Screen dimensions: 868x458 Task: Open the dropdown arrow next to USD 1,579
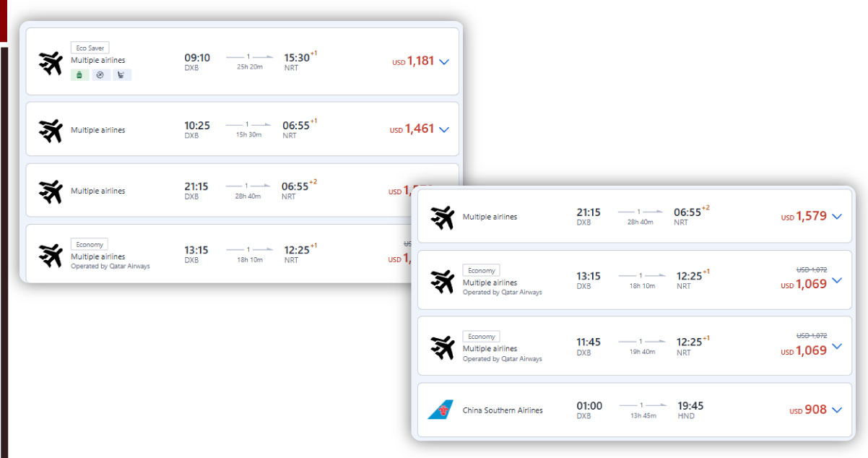837,217
